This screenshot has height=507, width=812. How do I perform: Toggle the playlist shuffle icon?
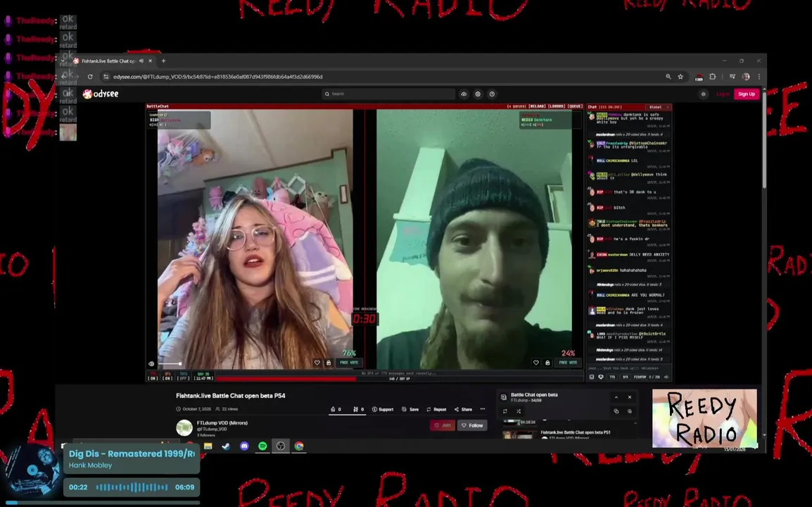[x=519, y=411]
